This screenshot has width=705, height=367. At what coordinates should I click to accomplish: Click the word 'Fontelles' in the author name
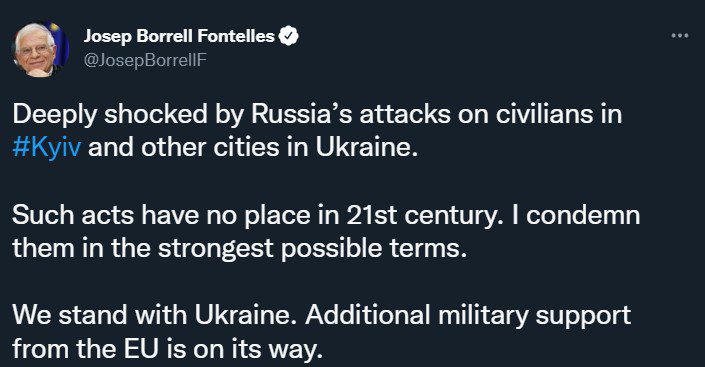coord(236,36)
